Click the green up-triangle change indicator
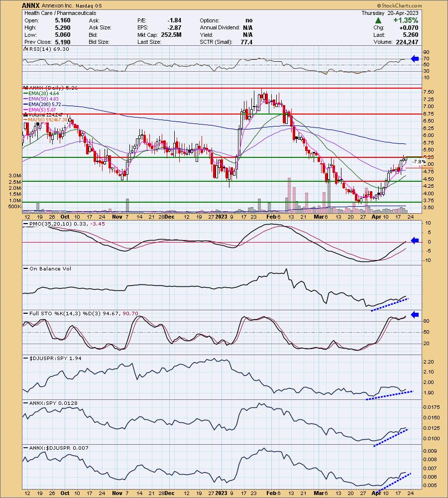 coord(378,20)
